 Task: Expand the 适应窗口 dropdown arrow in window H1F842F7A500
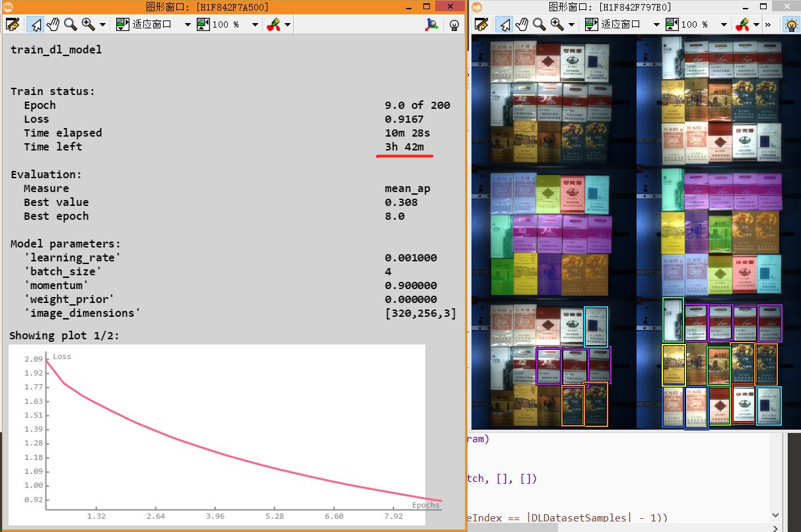188,25
